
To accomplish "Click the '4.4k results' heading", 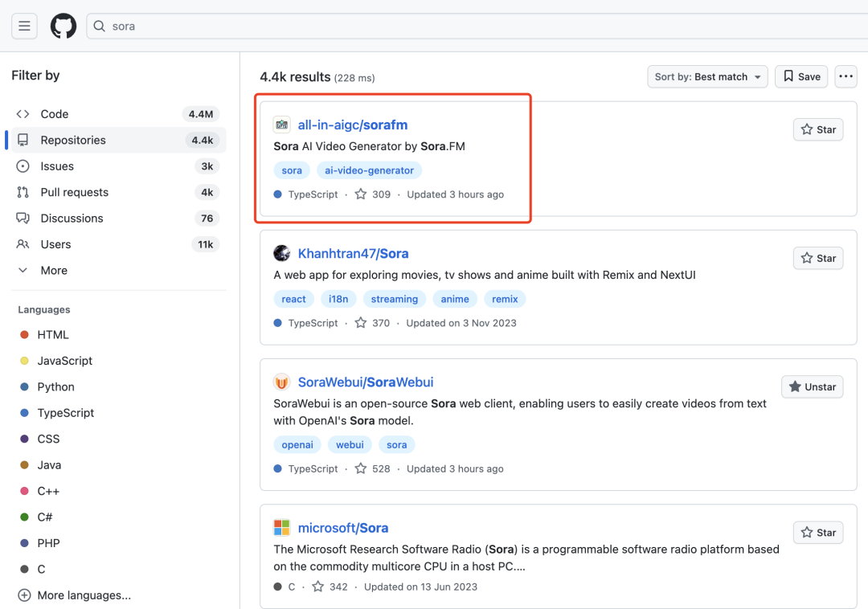I will [x=295, y=77].
